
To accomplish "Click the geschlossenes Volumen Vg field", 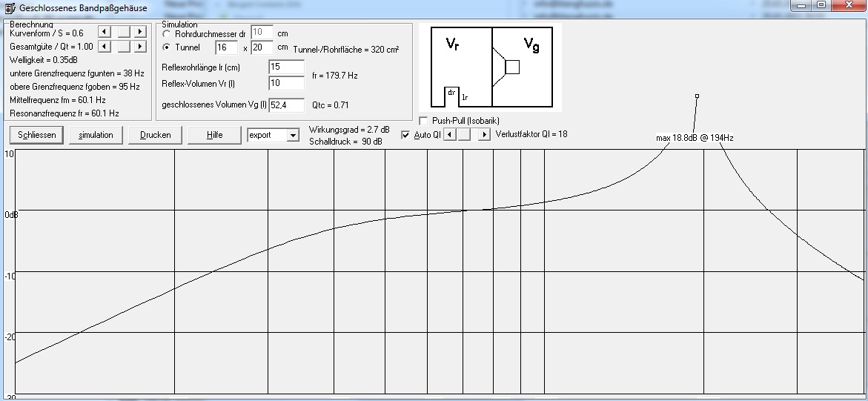I will pyautogui.click(x=286, y=105).
